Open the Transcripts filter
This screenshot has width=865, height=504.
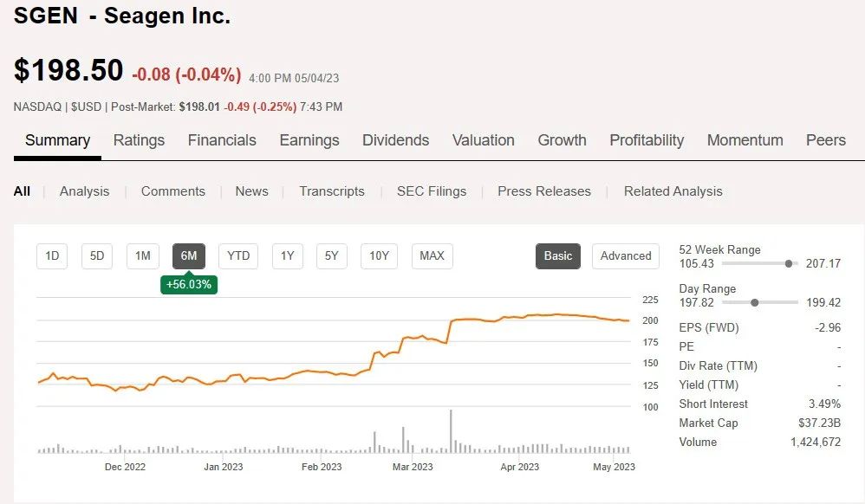[x=332, y=191]
